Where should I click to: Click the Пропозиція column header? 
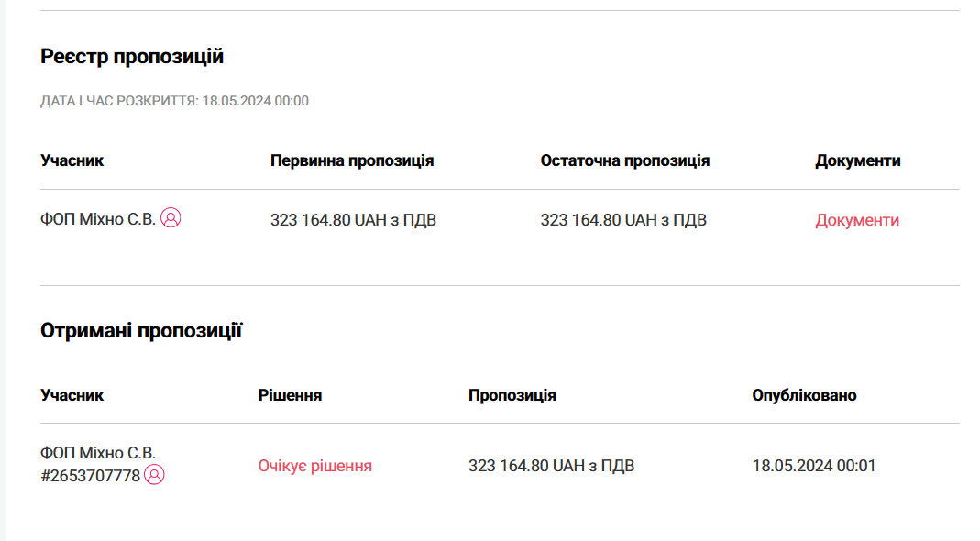tap(512, 395)
